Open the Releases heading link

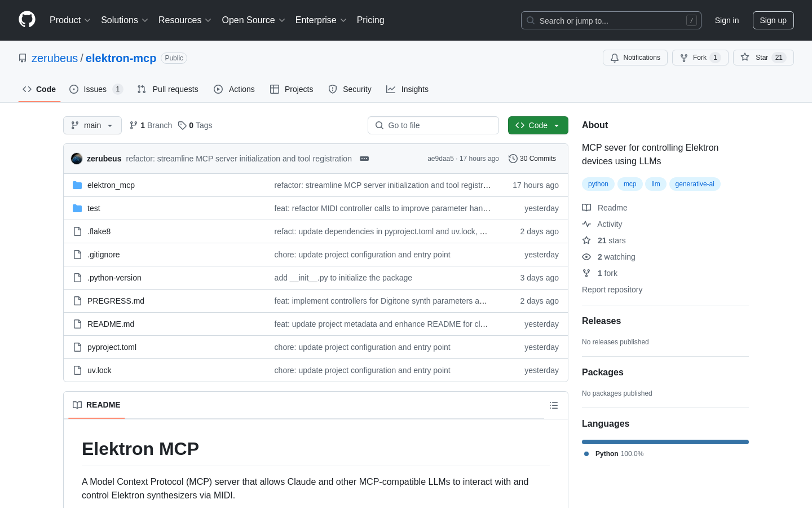[x=601, y=321]
